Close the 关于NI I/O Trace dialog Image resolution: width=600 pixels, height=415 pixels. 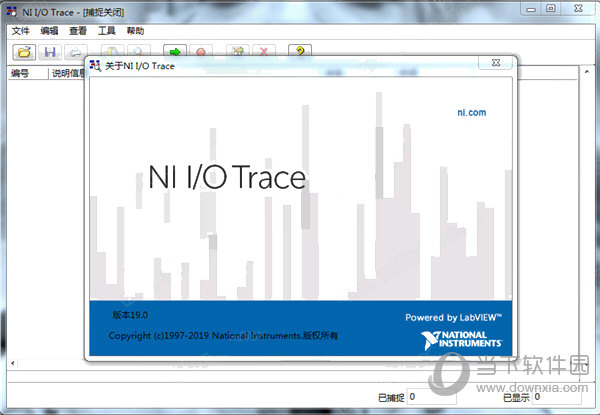pyautogui.click(x=495, y=65)
